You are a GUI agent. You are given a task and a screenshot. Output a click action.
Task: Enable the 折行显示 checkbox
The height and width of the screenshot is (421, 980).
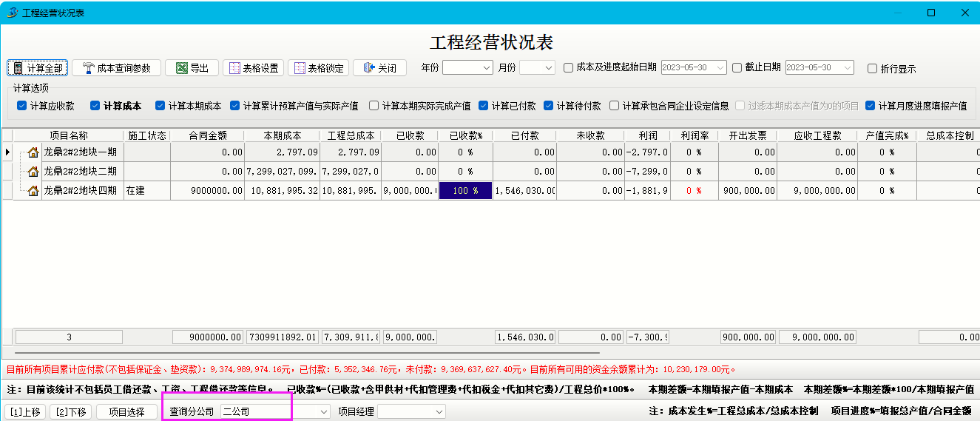pyautogui.click(x=873, y=68)
